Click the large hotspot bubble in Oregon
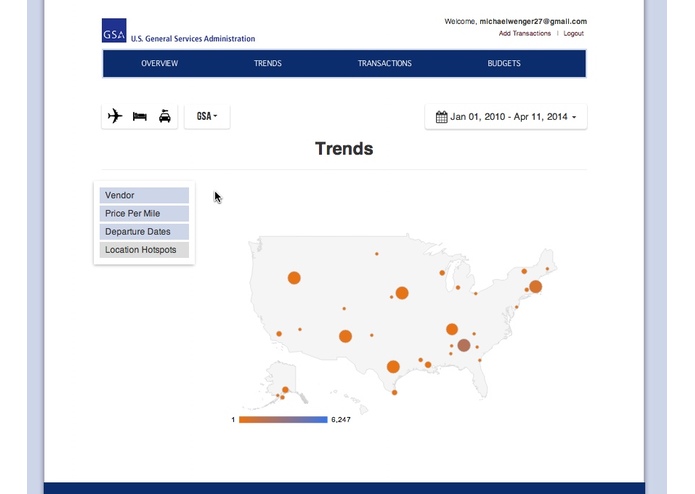The image size is (695, 494). coord(294,278)
